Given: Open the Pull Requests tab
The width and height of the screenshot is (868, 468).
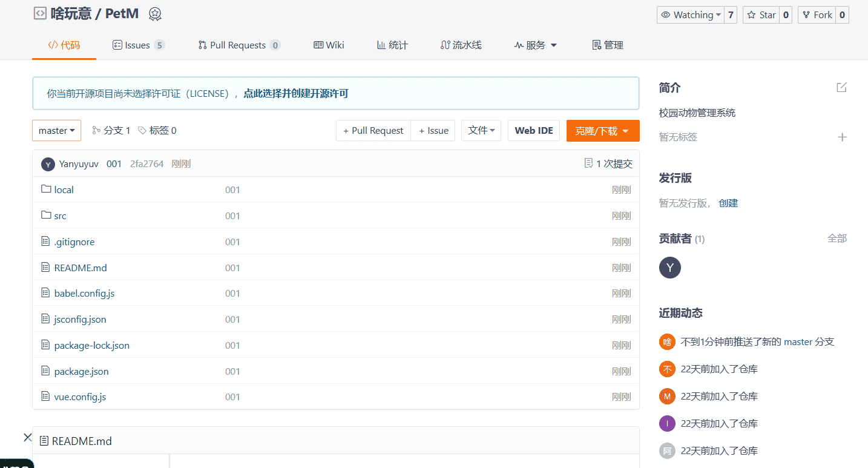Looking at the screenshot, I should [x=238, y=45].
